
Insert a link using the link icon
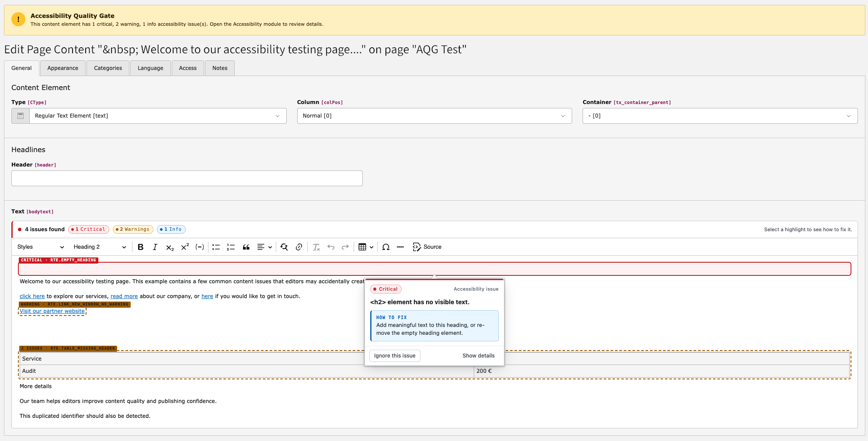pyautogui.click(x=299, y=247)
